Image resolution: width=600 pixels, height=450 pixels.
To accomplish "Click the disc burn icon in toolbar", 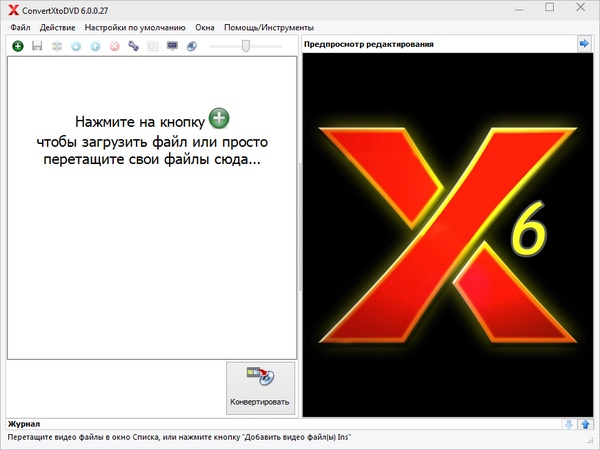I will [x=191, y=46].
